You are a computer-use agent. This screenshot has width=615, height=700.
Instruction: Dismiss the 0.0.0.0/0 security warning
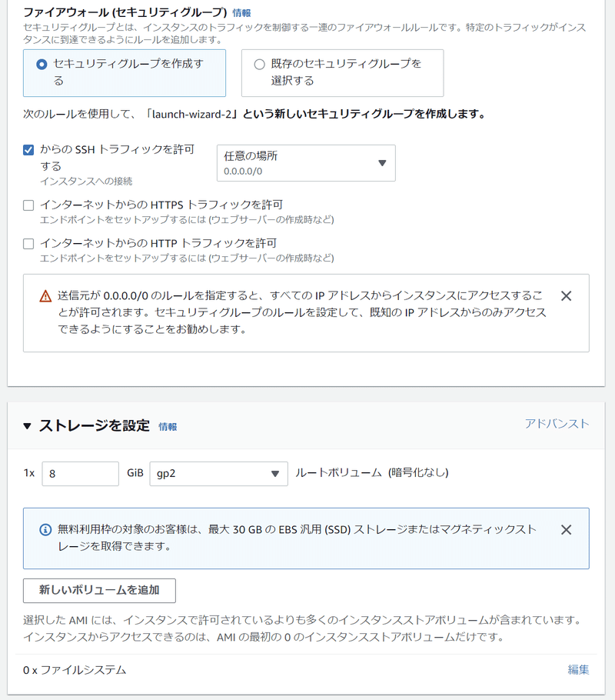pyautogui.click(x=566, y=296)
